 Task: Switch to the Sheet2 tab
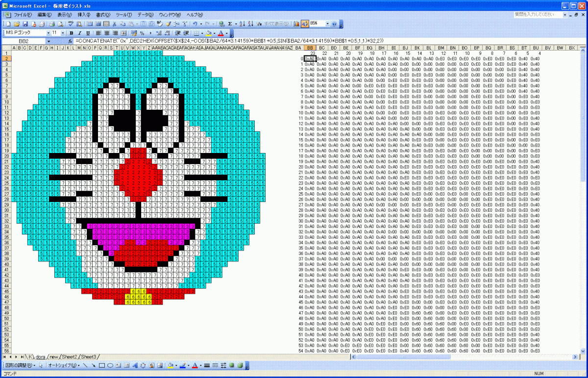[x=69, y=356]
